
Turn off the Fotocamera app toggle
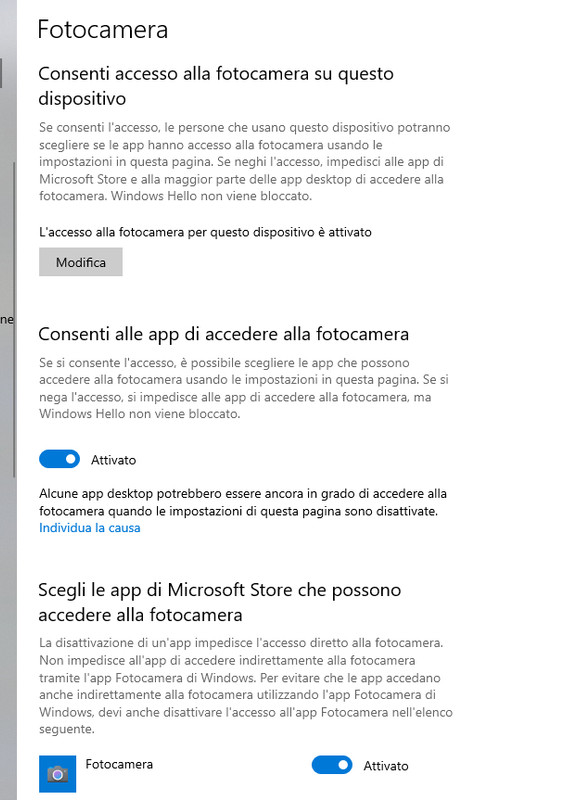click(332, 765)
